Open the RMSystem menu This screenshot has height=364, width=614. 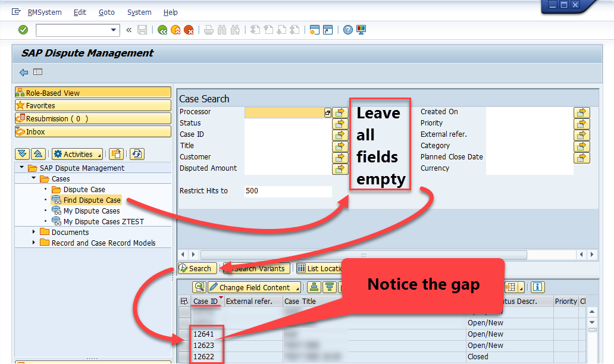45,12
